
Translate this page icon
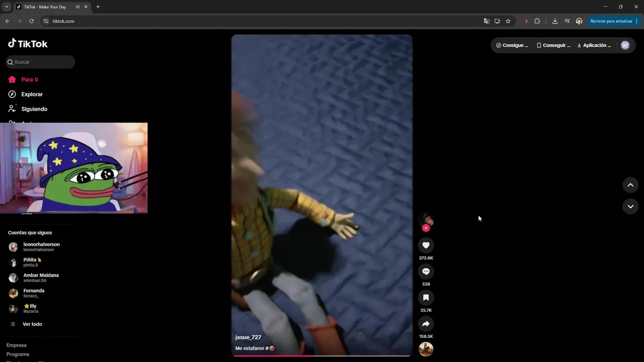487,21
